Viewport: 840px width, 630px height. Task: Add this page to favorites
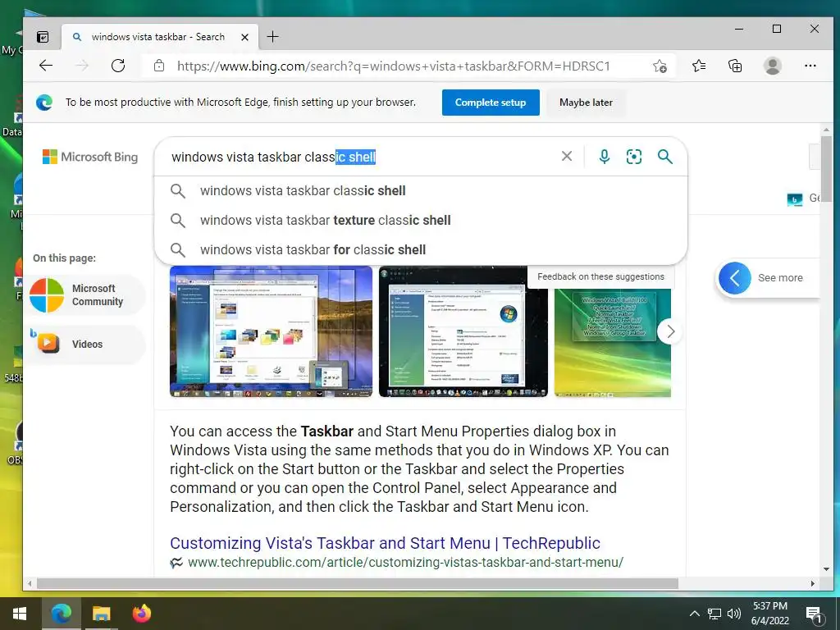(660, 66)
